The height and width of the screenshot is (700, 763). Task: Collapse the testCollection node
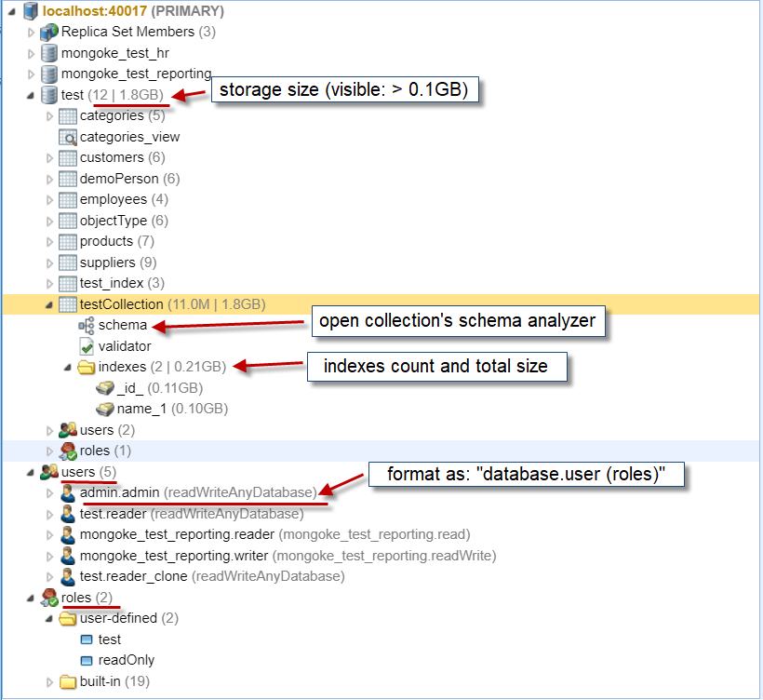point(49,305)
